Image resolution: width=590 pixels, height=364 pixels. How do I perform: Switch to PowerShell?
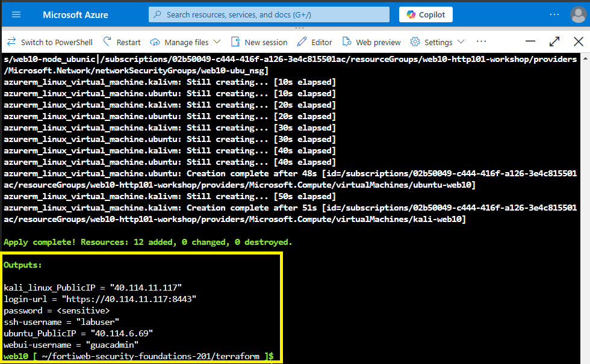coord(49,42)
